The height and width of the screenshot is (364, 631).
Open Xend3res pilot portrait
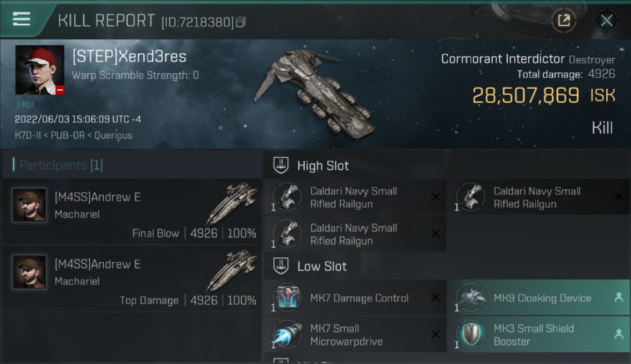click(40, 70)
